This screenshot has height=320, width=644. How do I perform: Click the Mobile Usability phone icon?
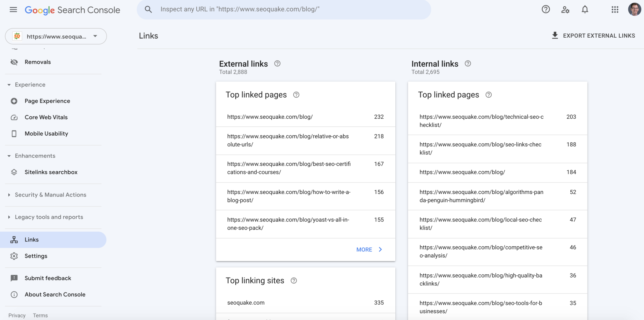[14, 133]
